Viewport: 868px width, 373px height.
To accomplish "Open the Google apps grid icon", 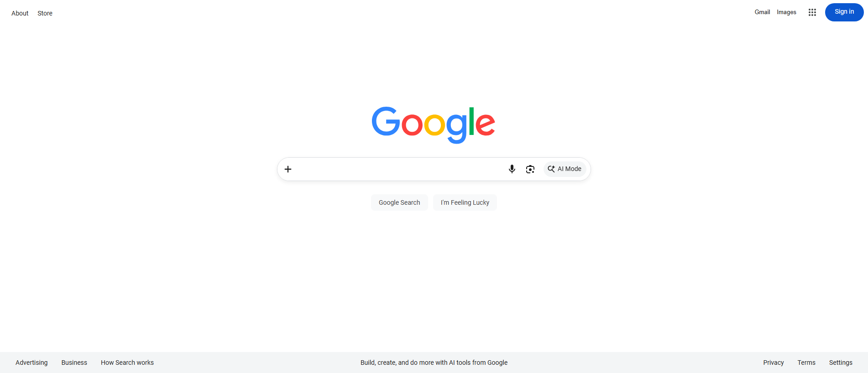I will (812, 12).
